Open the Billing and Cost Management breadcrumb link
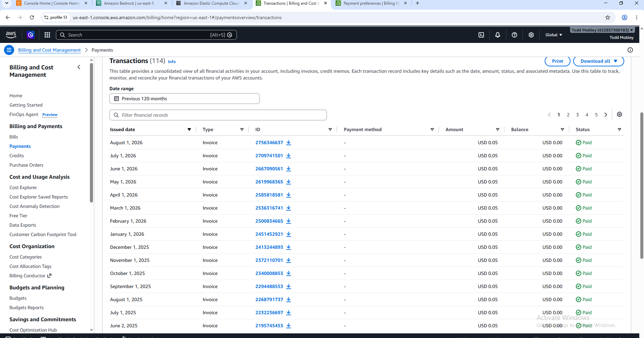 pos(49,50)
